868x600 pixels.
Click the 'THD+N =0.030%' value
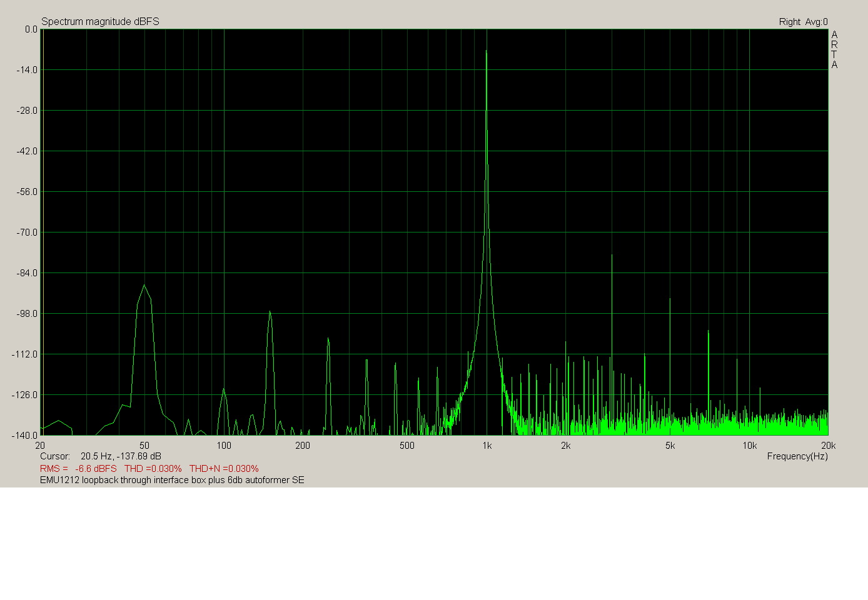pos(224,468)
